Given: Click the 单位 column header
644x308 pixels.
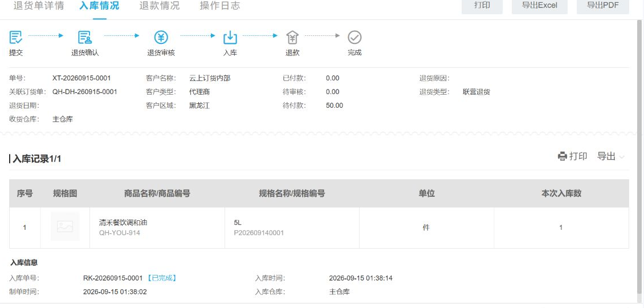Looking at the screenshot, I should 427,193.
